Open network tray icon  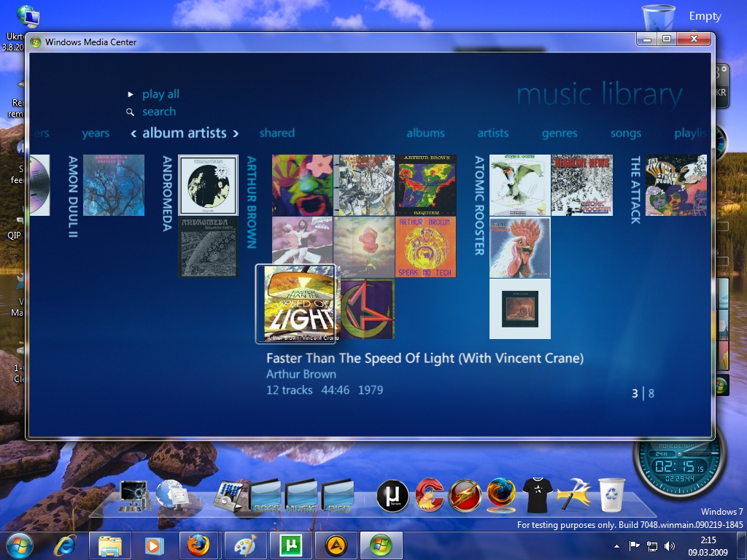click(651, 546)
